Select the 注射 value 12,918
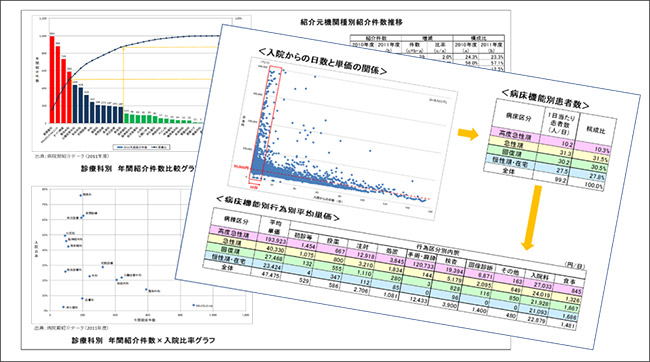Viewport: 650px width, 362px height. [366, 257]
